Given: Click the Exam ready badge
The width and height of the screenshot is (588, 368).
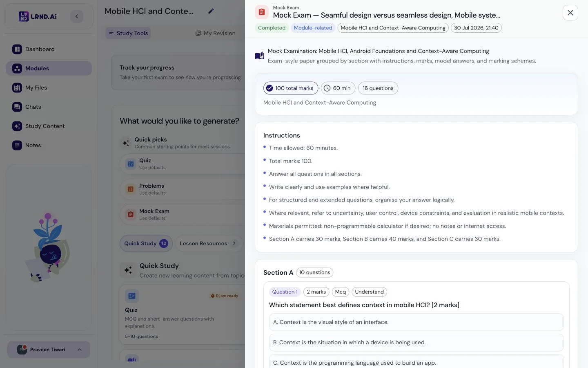Looking at the screenshot, I should tap(225, 296).
